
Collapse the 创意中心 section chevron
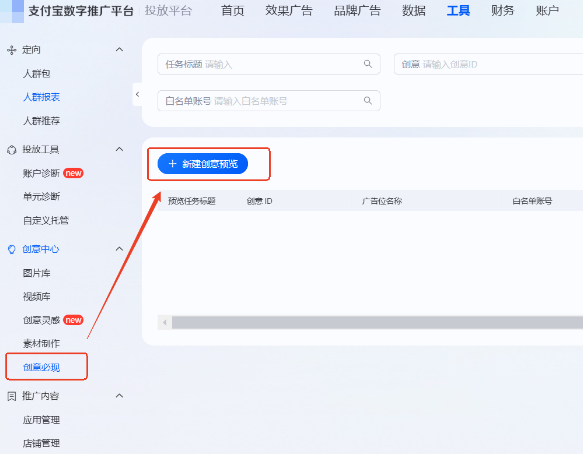point(119,249)
